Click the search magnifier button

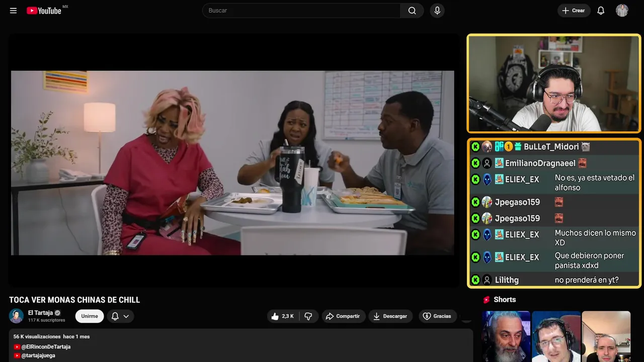412,11
